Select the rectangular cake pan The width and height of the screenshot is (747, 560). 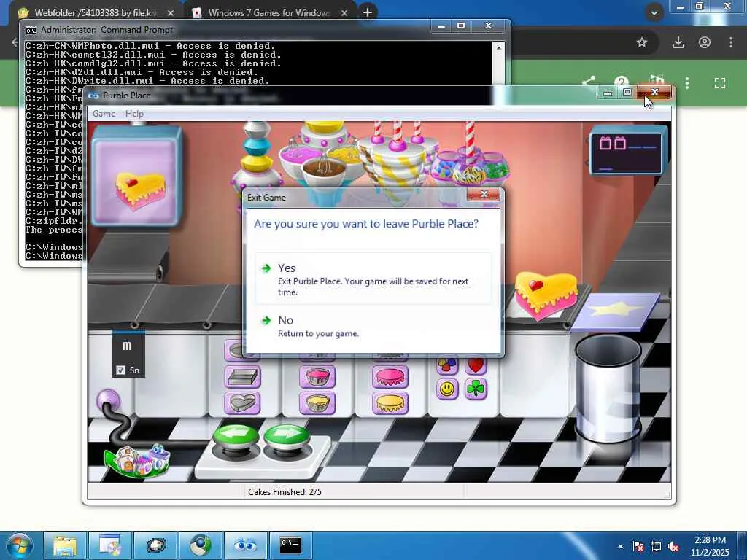coord(242,377)
